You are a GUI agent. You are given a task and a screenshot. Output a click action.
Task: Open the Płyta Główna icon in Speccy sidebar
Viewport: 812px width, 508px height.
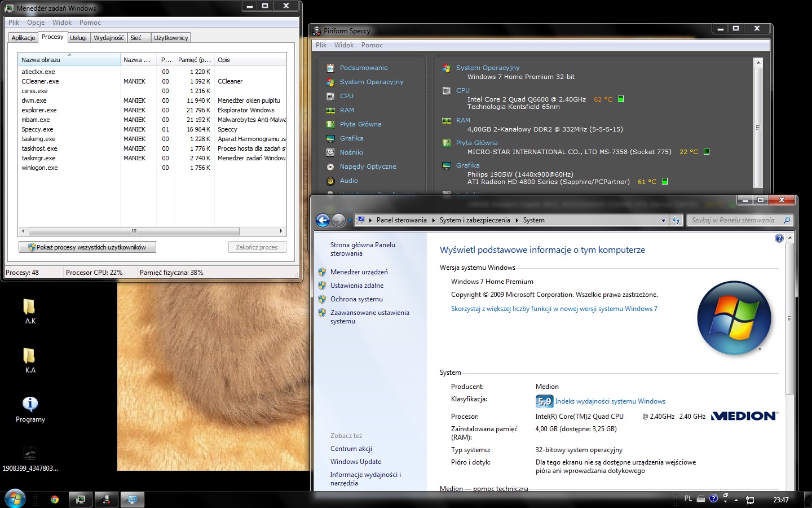click(330, 124)
